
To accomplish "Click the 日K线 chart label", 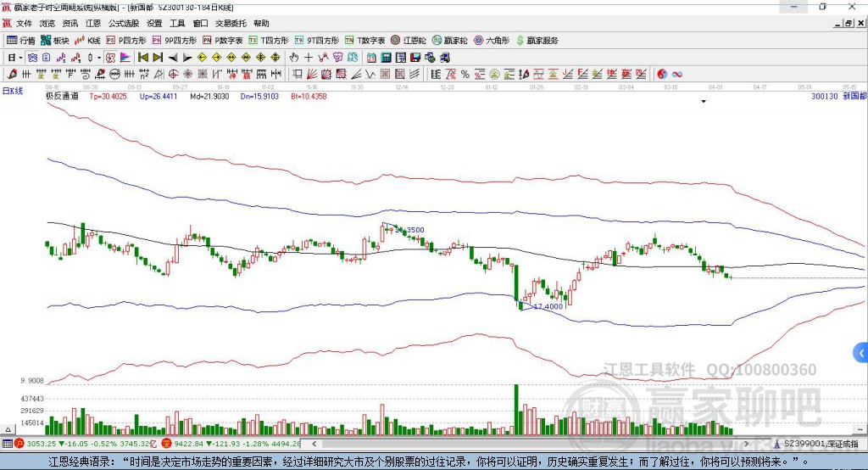I will click(12, 91).
